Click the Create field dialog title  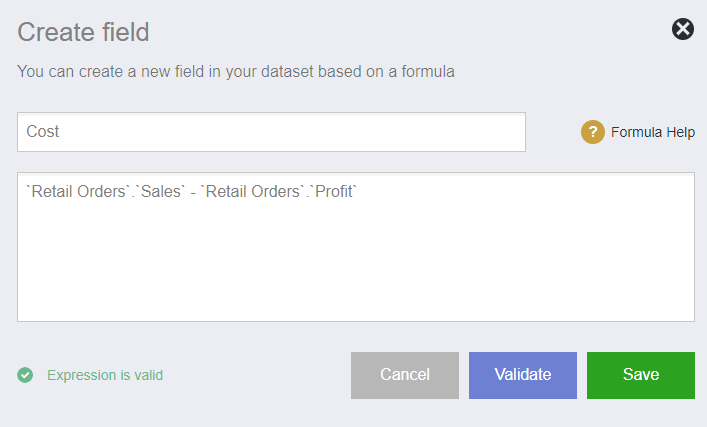[x=83, y=32]
